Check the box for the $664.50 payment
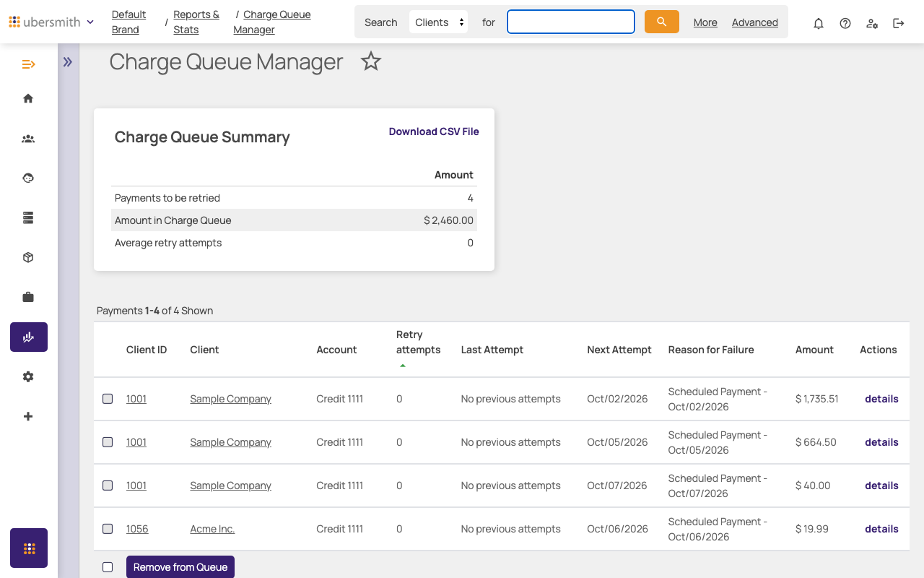 click(x=108, y=442)
